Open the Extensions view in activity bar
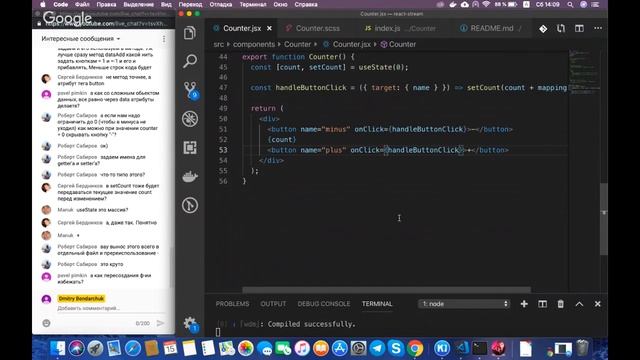 click(x=190, y=147)
